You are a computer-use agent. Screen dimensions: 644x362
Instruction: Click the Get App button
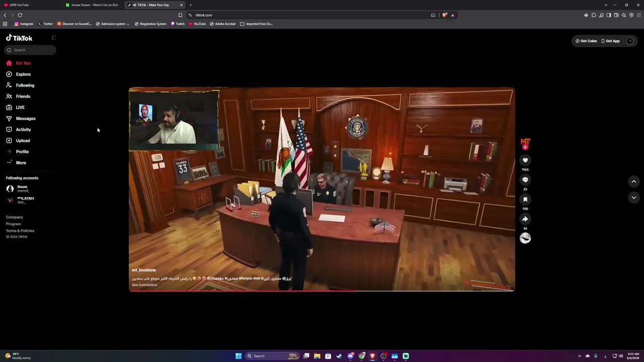pyautogui.click(x=611, y=41)
